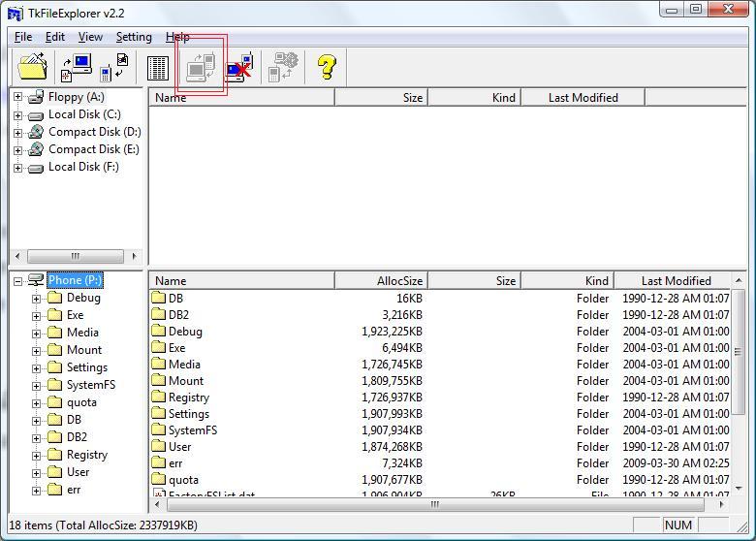The height and width of the screenshot is (541, 756).
Task: Select Local Disk (C:) in the drive tree
Action: 84,114
